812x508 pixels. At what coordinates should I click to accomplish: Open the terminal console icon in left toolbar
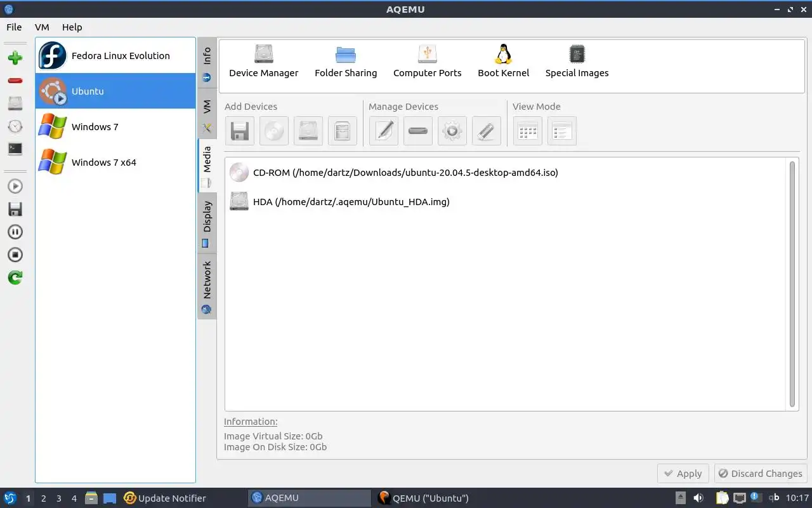tap(15, 149)
